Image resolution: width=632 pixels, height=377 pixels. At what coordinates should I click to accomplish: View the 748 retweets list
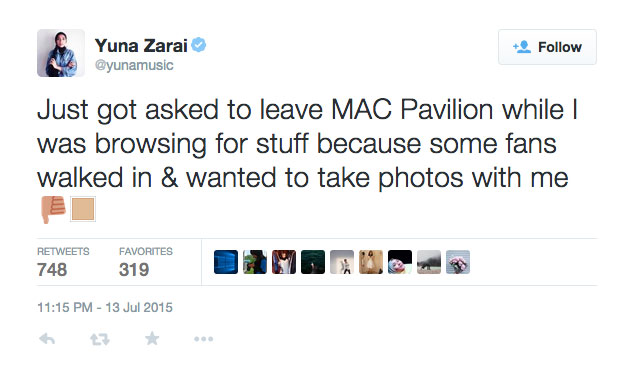click(63, 262)
